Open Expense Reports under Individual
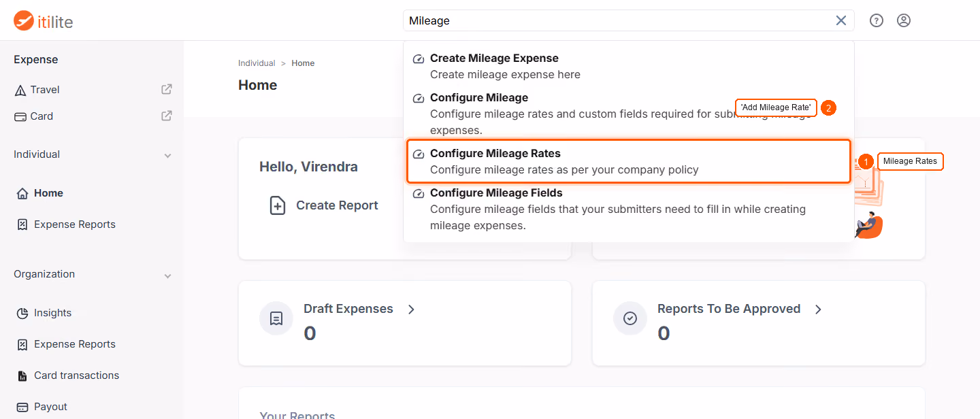The image size is (980, 419). 75,224
